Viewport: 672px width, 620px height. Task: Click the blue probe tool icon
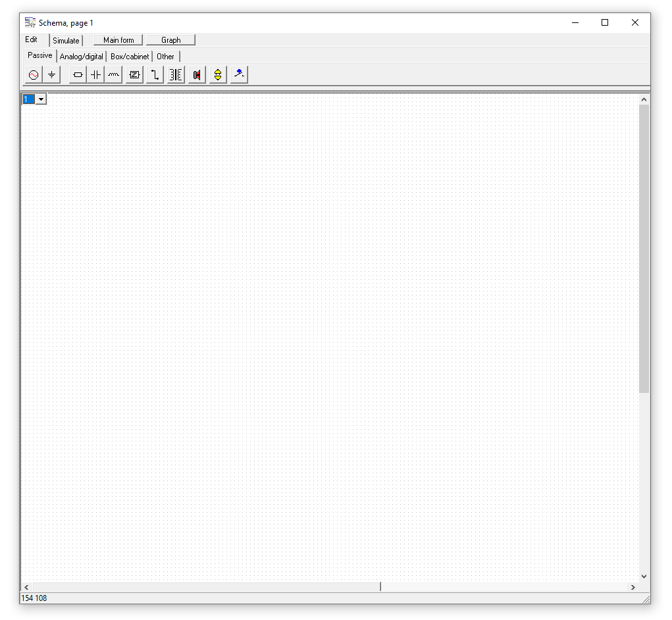240,74
